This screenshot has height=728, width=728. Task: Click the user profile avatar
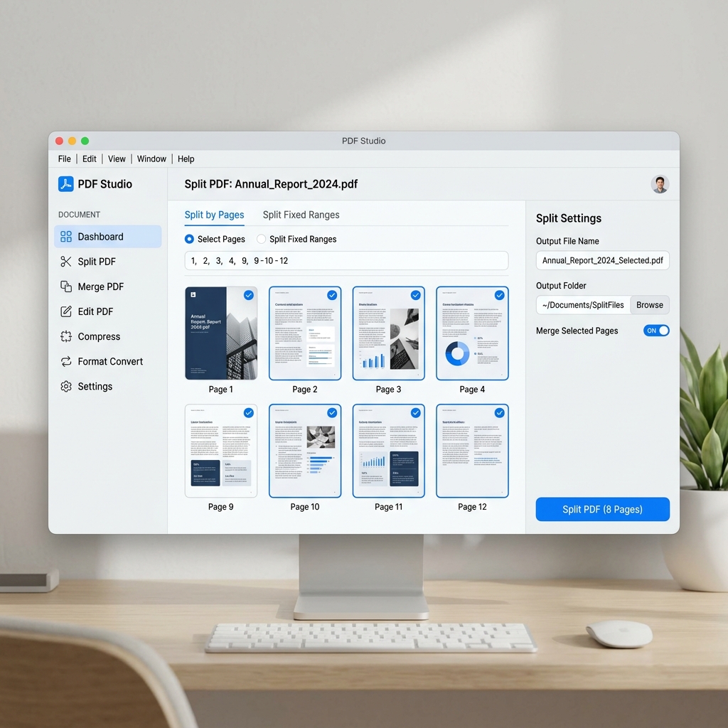point(660,184)
